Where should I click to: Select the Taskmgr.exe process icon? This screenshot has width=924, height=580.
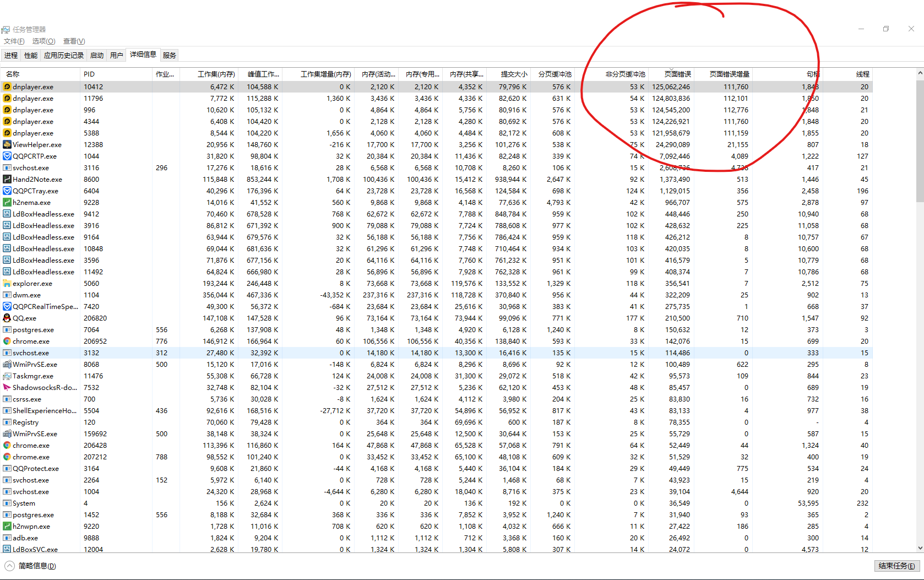click(x=7, y=376)
